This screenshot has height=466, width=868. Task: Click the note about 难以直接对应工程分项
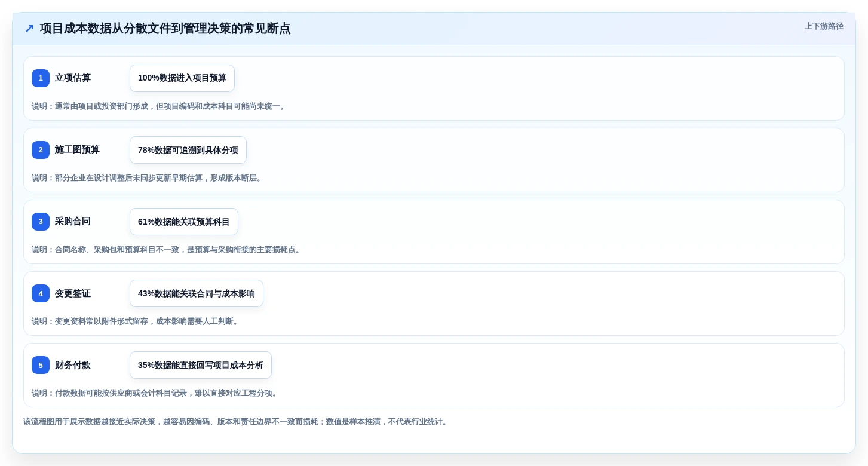pos(155,393)
